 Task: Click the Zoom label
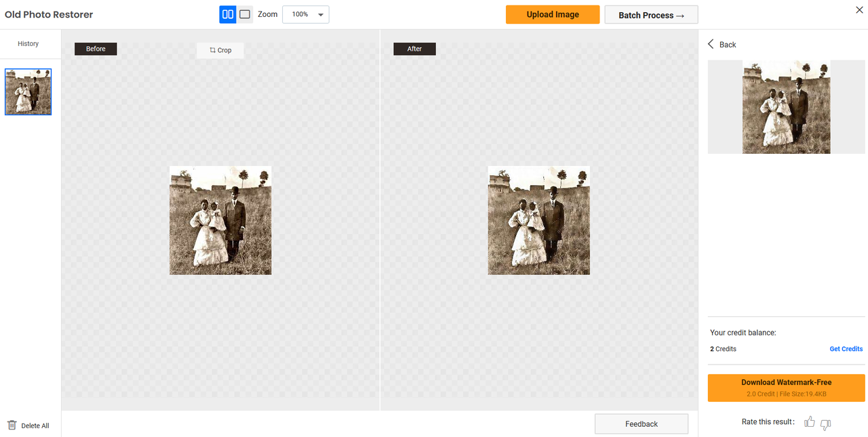point(268,14)
